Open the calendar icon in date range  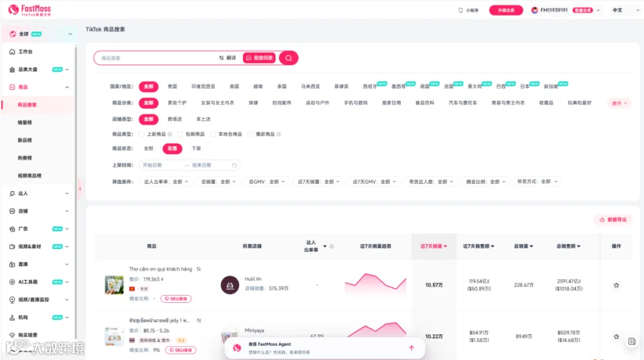(234, 165)
